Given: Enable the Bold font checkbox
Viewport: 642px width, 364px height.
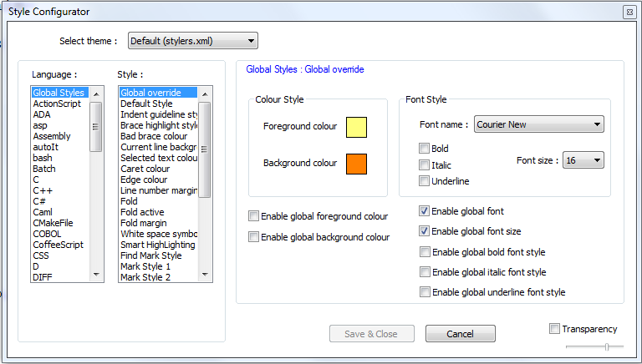Looking at the screenshot, I should (425, 149).
